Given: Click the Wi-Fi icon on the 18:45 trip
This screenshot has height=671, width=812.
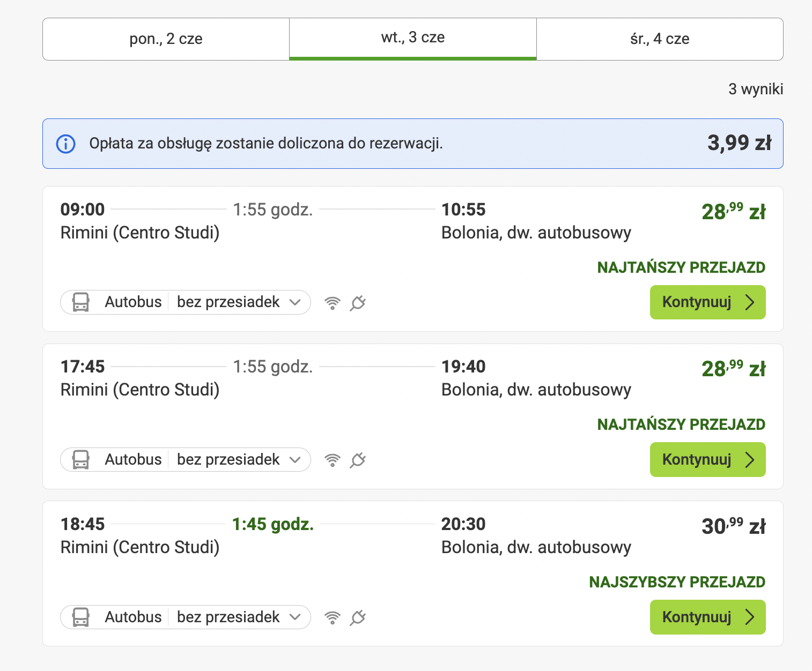Looking at the screenshot, I should click(333, 618).
